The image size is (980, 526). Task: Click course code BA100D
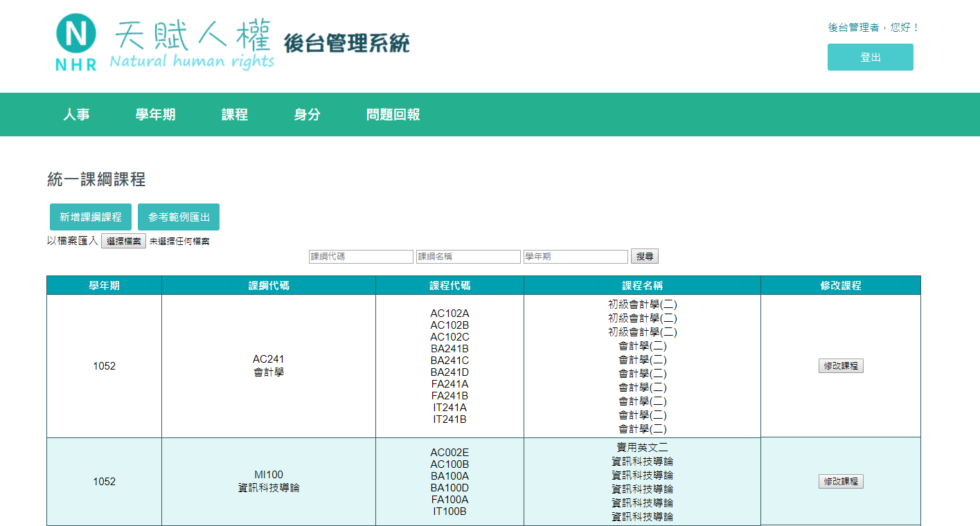(450, 488)
